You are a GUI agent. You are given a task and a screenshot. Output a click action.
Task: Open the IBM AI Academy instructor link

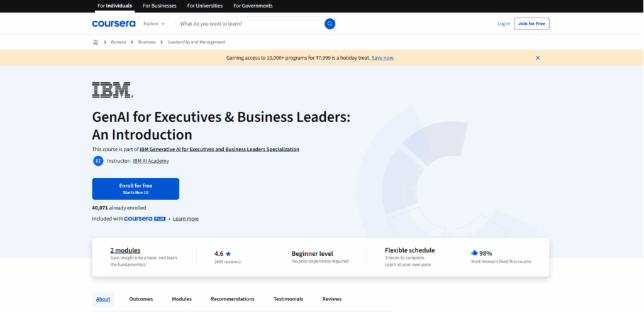(151, 161)
